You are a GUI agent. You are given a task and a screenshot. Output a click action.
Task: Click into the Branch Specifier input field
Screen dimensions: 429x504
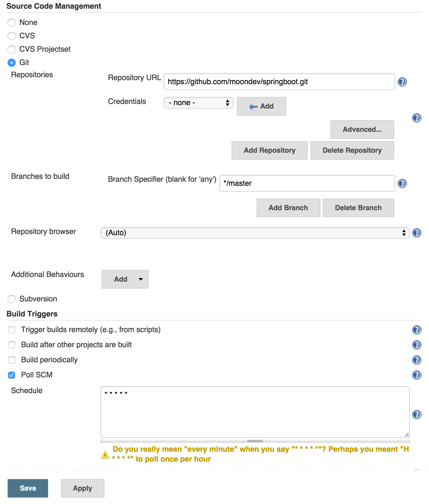[x=307, y=183]
